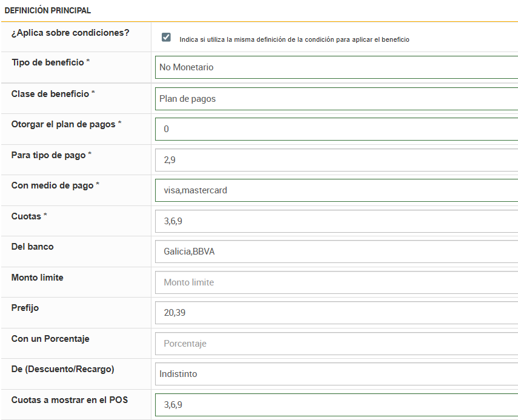This screenshot has width=518, height=420.
Task: Click the 'Indica si utiliza la misma definición' text
Action: [294, 39]
